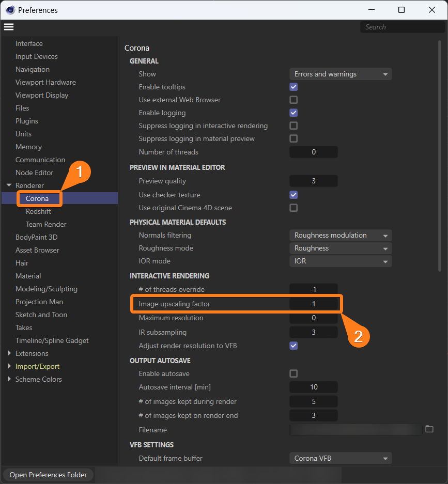
Task: Open Sketch and Toon preferences
Action: (x=41, y=315)
